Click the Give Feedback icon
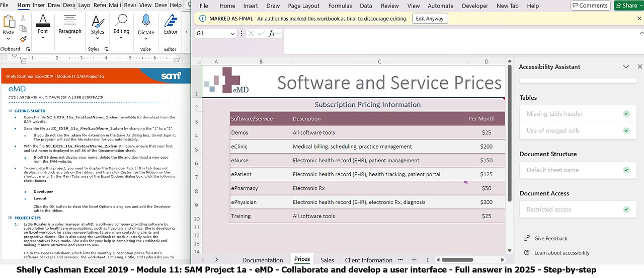The image size is (644, 278). 527,238
